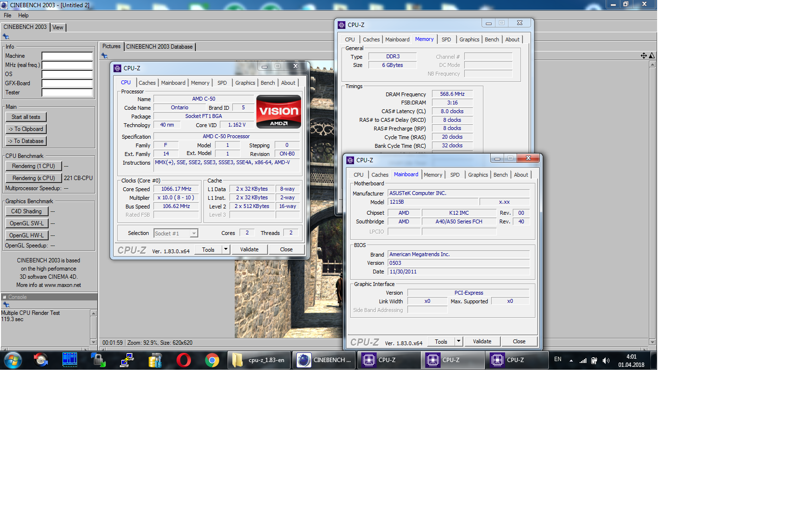Click the picture view vertical scrollbar down arrow
Image resolution: width=812 pixels, height=519 pixels.
pyautogui.click(x=652, y=342)
